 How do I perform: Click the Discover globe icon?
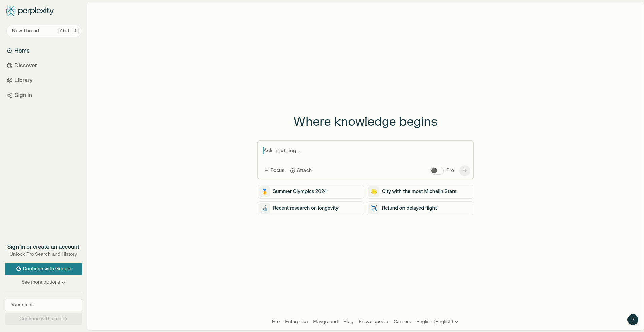click(10, 66)
